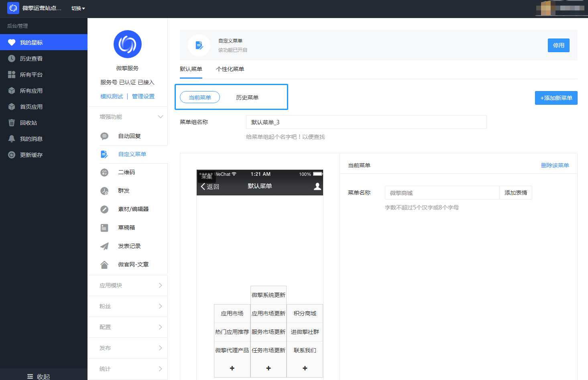
Task: Click the heart icon next to 我的星标
Action: pos(12,43)
